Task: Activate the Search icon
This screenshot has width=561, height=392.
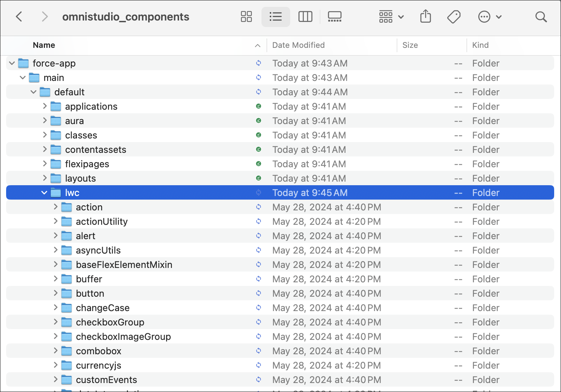Action: point(541,17)
